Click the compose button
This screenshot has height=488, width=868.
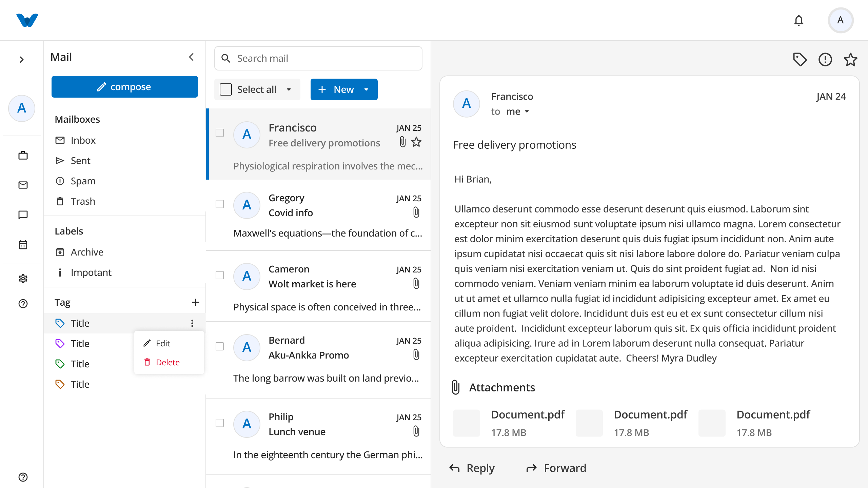[125, 87]
